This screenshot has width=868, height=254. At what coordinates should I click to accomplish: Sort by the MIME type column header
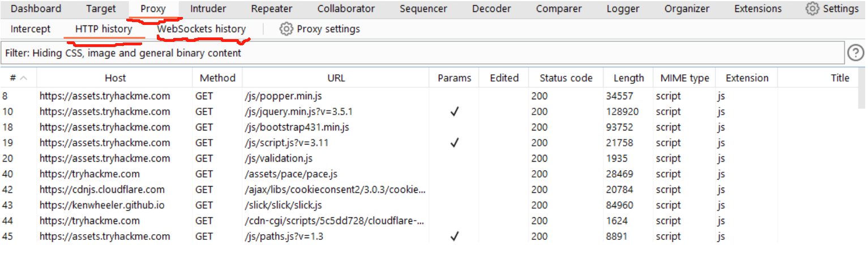tap(685, 78)
